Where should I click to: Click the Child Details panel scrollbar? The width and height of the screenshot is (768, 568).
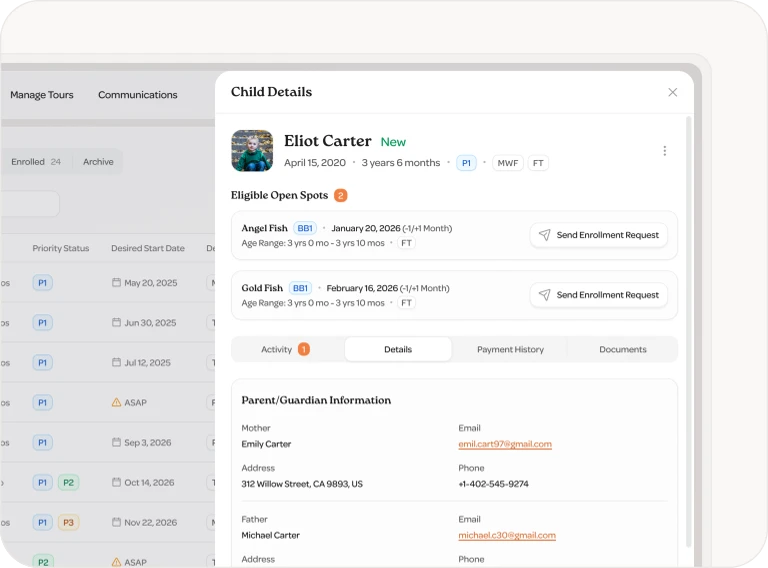pos(688,331)
